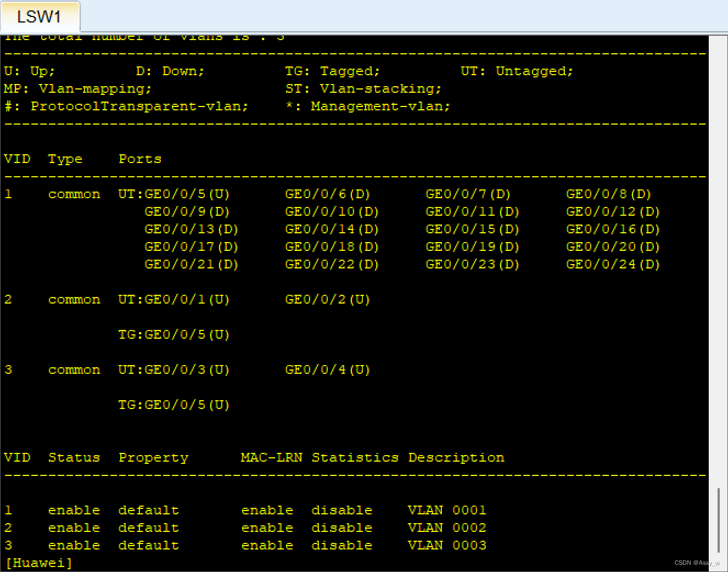Click the MAC-LRN column header

tap(271, 457)
